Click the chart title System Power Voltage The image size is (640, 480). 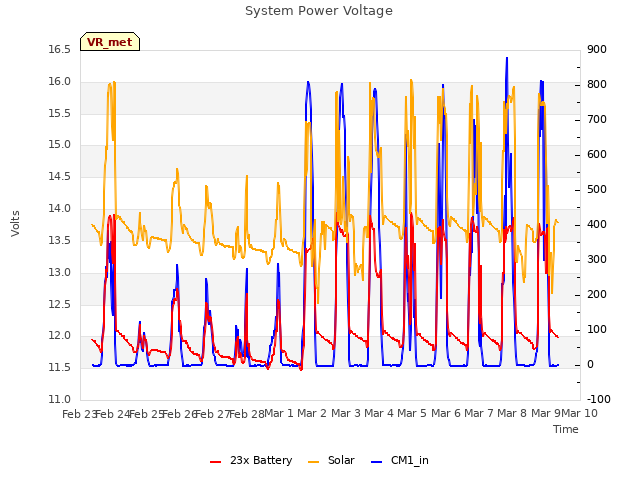point(319,11)
